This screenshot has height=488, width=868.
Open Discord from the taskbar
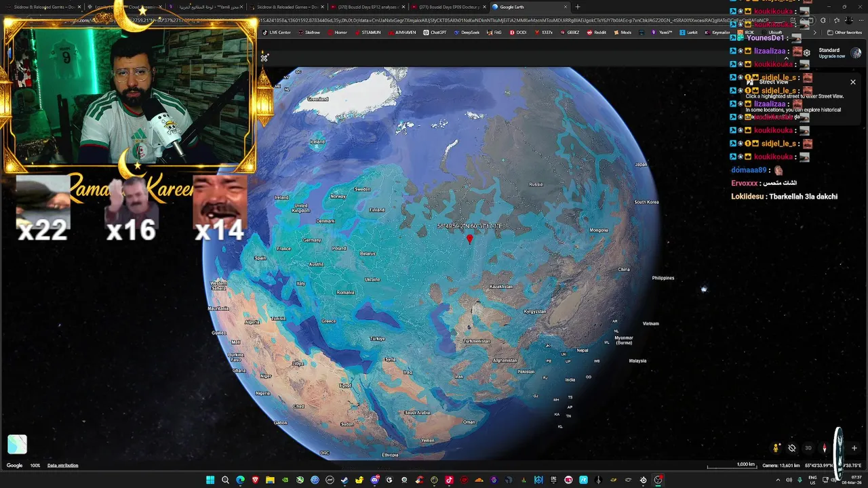374,480
